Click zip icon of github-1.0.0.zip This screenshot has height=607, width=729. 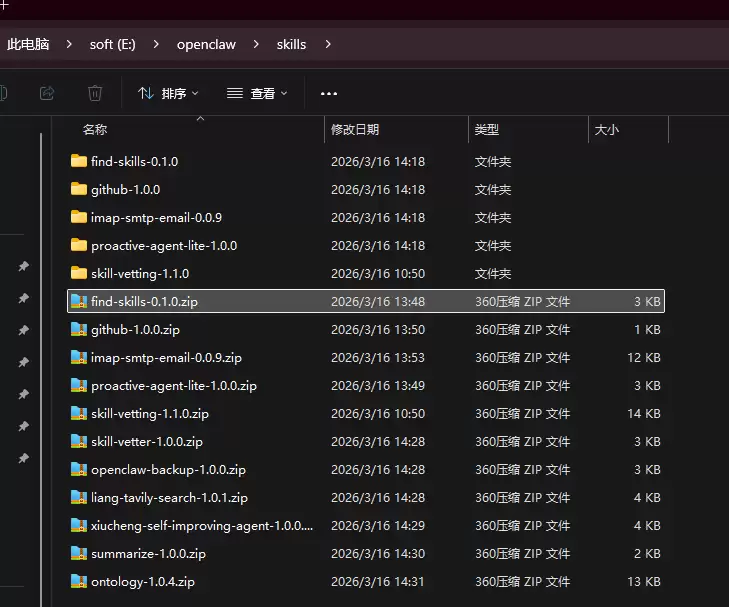(79, 329)
